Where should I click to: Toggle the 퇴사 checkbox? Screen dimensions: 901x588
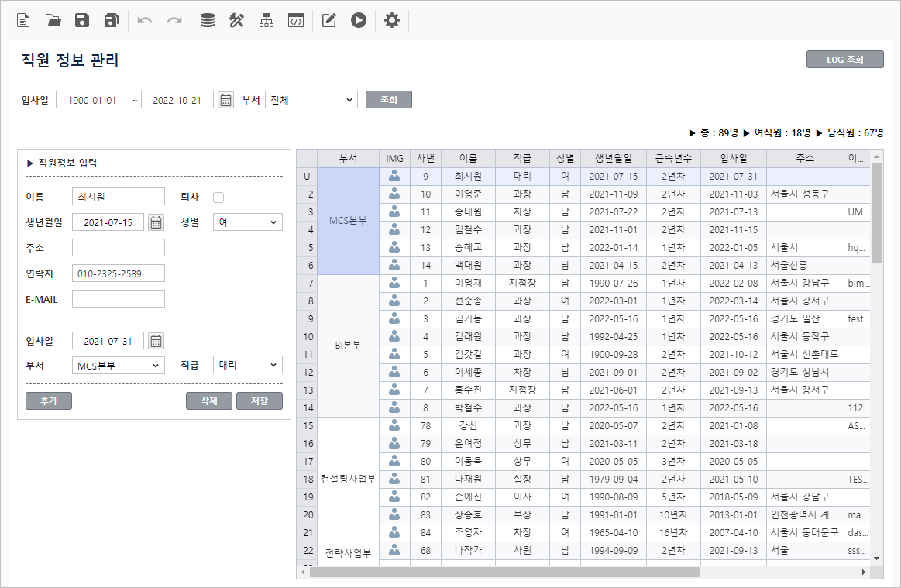[x=218, y=198]
